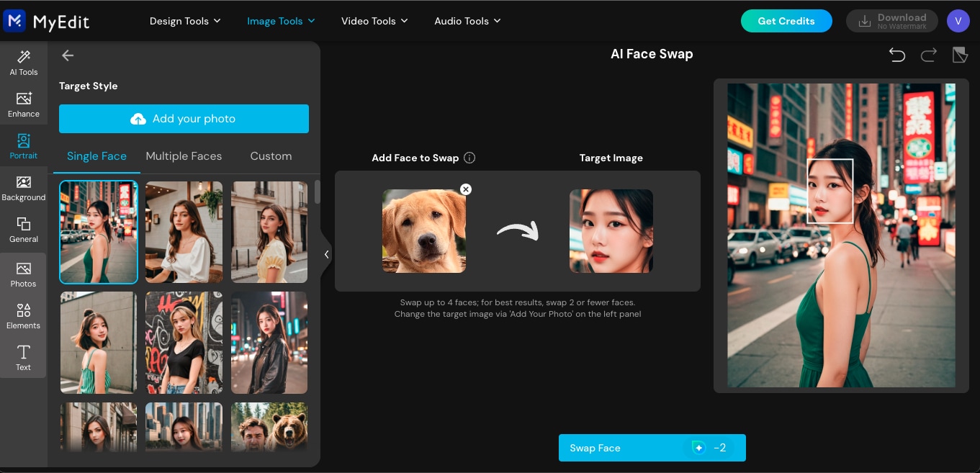Open the Elements sidebar panel
Screen dimensions: 980x473
pos(23,316)
